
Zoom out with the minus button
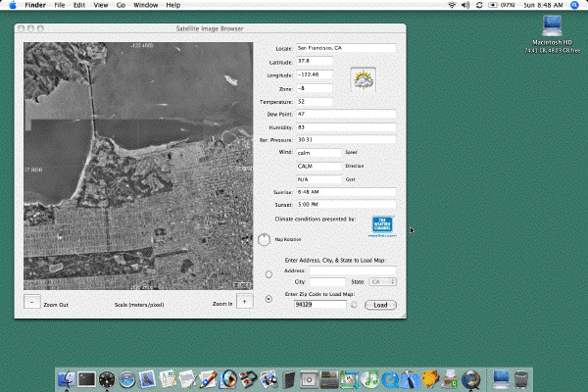[32, 302]
